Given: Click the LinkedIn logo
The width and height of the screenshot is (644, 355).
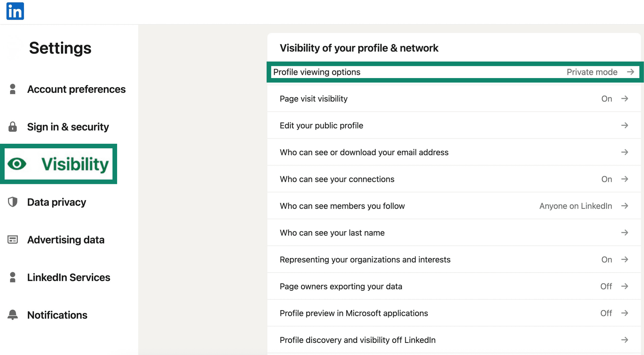Looking at the screenshot, I should pos(15,11).
